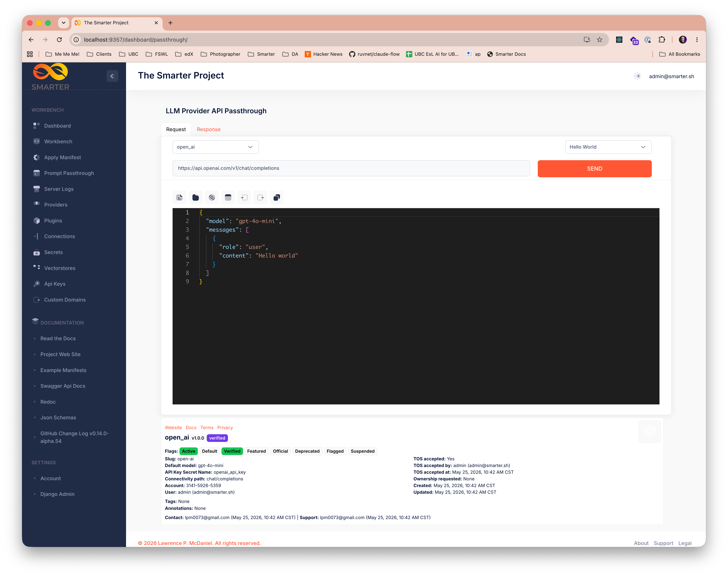Viewport: 728px width, 576px height.
Task: Open Secrets in the sidebar
Action: (53, 252)
